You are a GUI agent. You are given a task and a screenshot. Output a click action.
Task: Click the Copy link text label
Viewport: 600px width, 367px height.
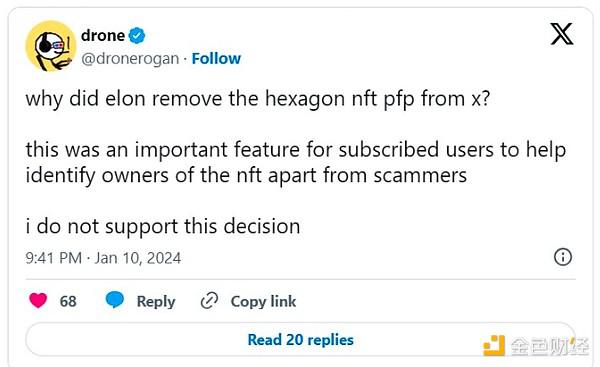click(x=263, y=301)
